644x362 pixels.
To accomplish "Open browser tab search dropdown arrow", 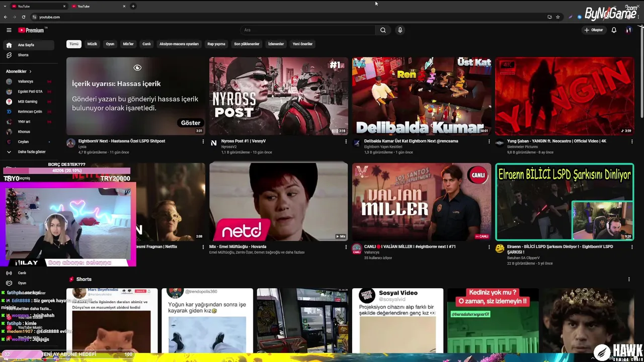I will click(5, 6).
